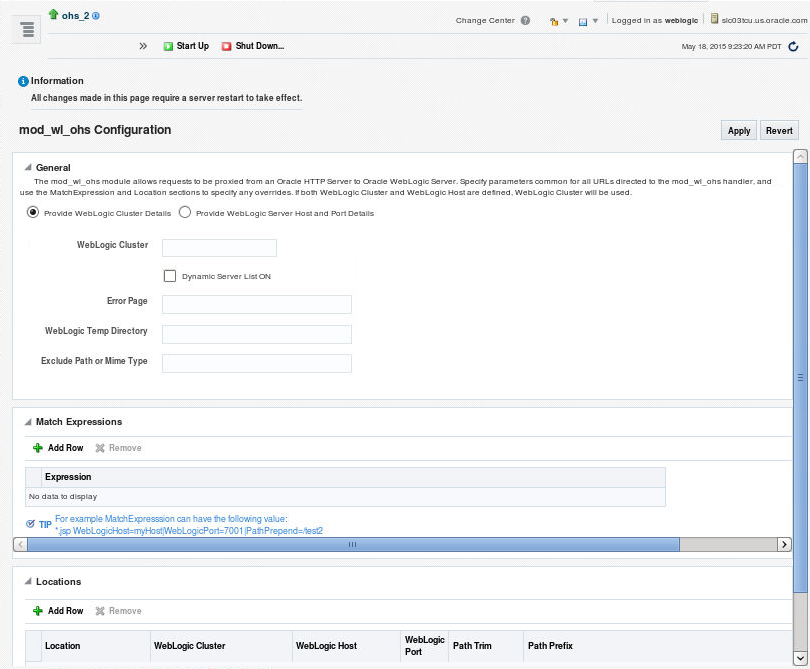Click the horizontal scrollbar thumb

(353, 544)
